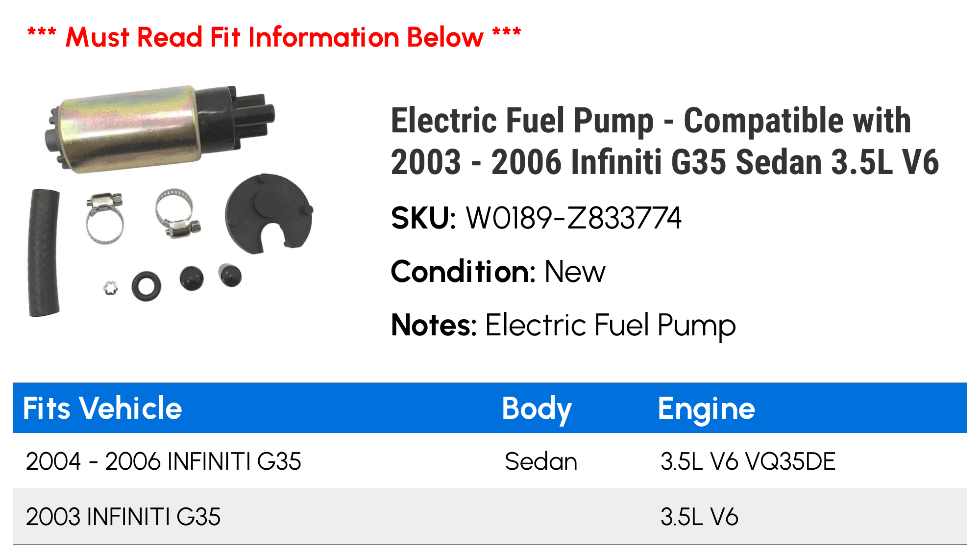
Task: Click the small star lock washer
Action: pyautogui.click(x=111, y=288)
